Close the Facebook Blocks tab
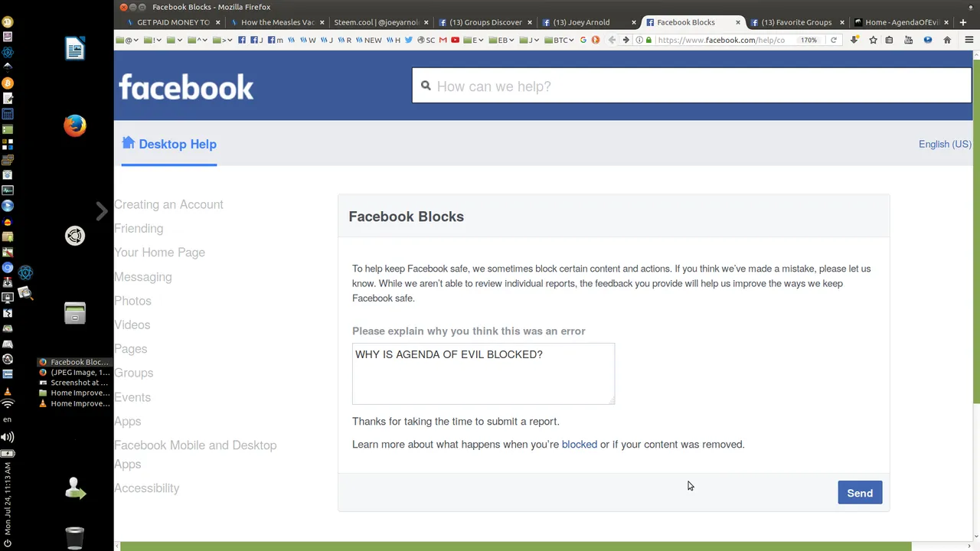The height and width of the screenshot is (551, 980). [x=738, y=22]
